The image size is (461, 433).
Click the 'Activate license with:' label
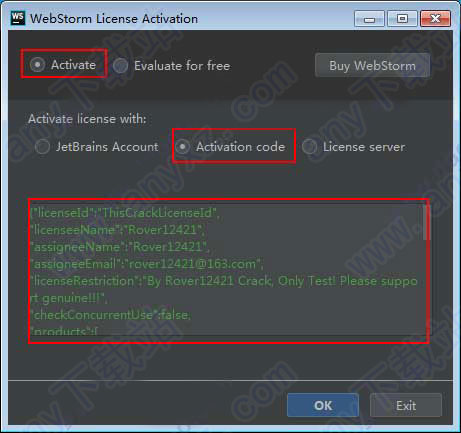tap(87, 119)
